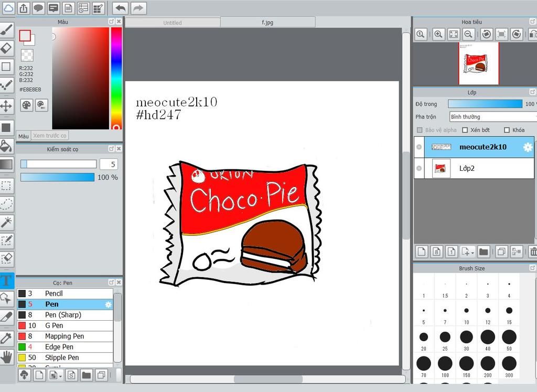Screen dimensions: 537x392
Task: Open the Pha trộn blend mode dropdown
Action: coord(493,117)
